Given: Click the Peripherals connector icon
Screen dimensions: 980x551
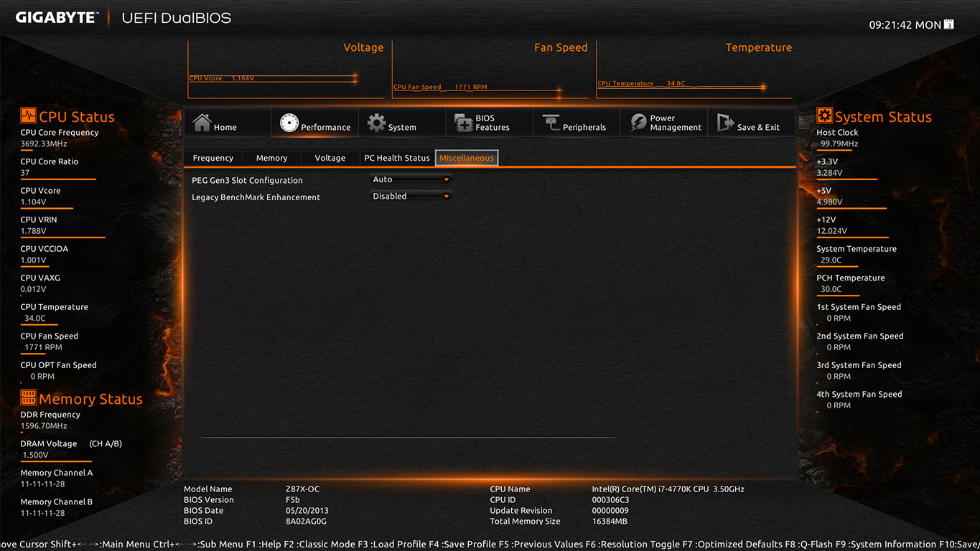Looking at the screenshot, I should point(551,123).
